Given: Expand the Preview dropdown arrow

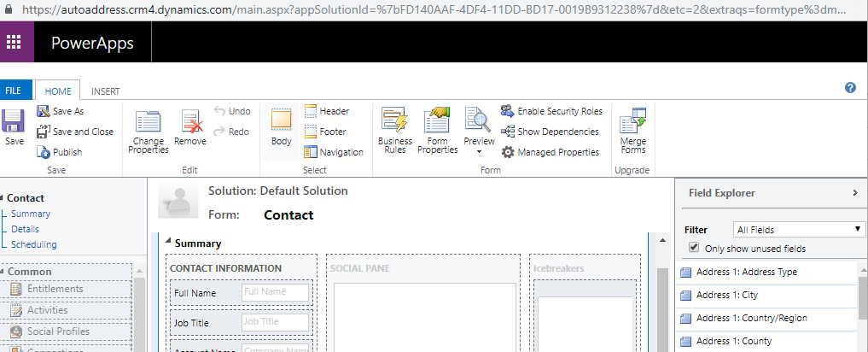Looking at the screenshot, I should (479, 152).
